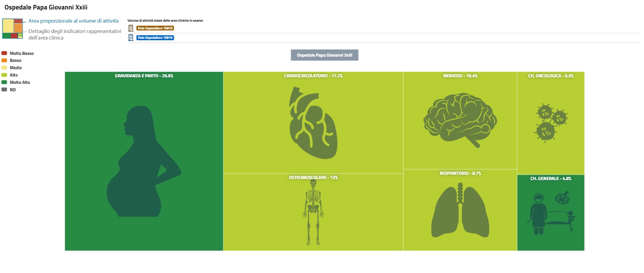Click the surgeon icon in Ch. Generale
The height and width of the screenshot is (273, 644).
(551, 213)
